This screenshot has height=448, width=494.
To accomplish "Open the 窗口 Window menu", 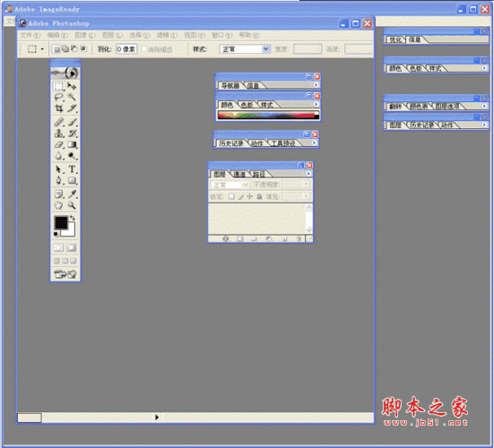I will click(221, 35).
